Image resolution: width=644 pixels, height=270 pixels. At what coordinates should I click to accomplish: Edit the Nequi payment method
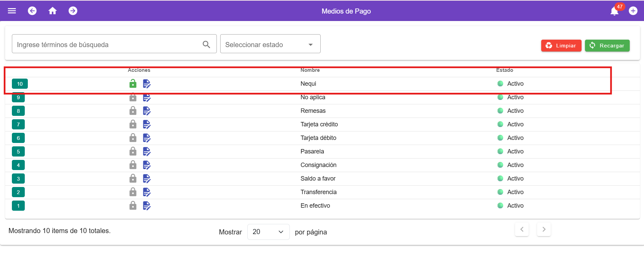click(147, 84)
